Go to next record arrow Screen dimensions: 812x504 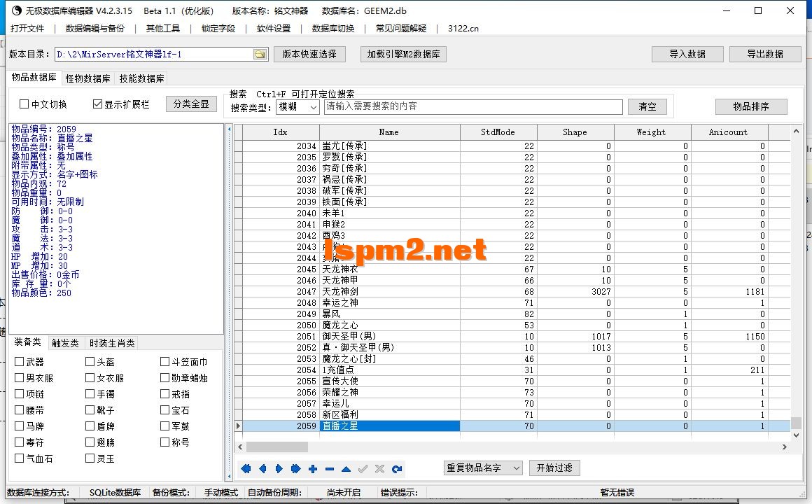(279, 469)
